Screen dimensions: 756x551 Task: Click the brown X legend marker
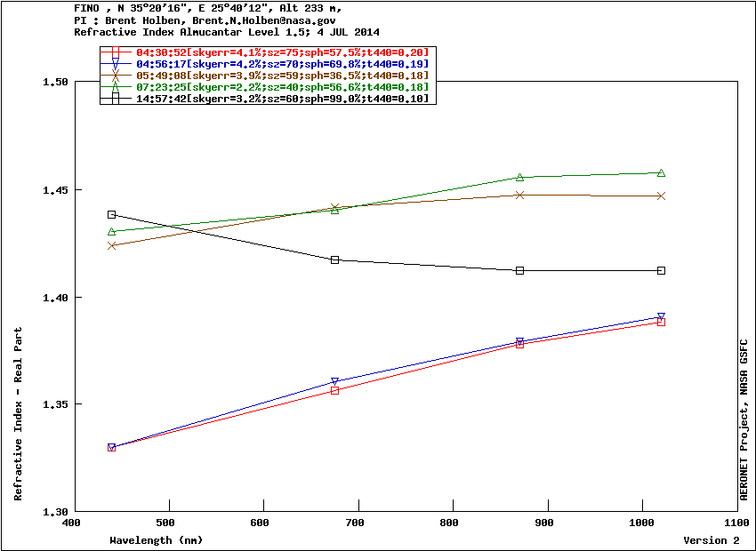(x=115, y=76)
